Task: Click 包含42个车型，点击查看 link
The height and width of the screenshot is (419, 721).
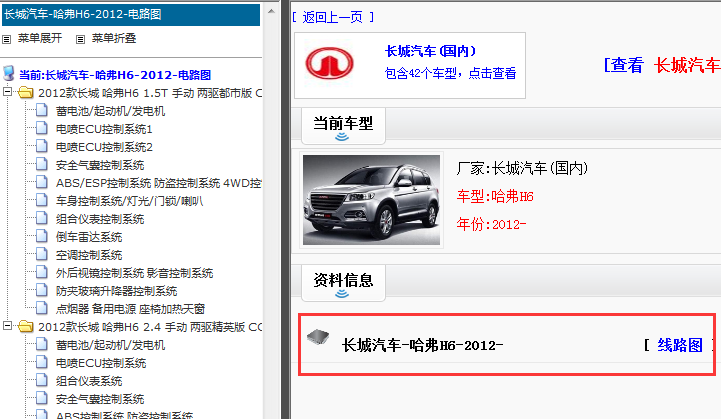Action: tap(450, 73)
